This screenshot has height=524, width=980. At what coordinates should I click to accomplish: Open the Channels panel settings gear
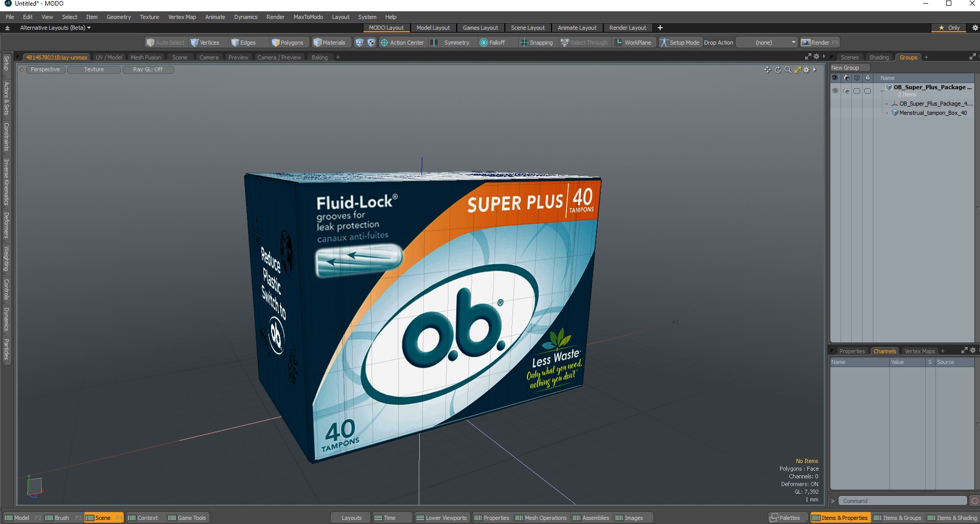973,351
